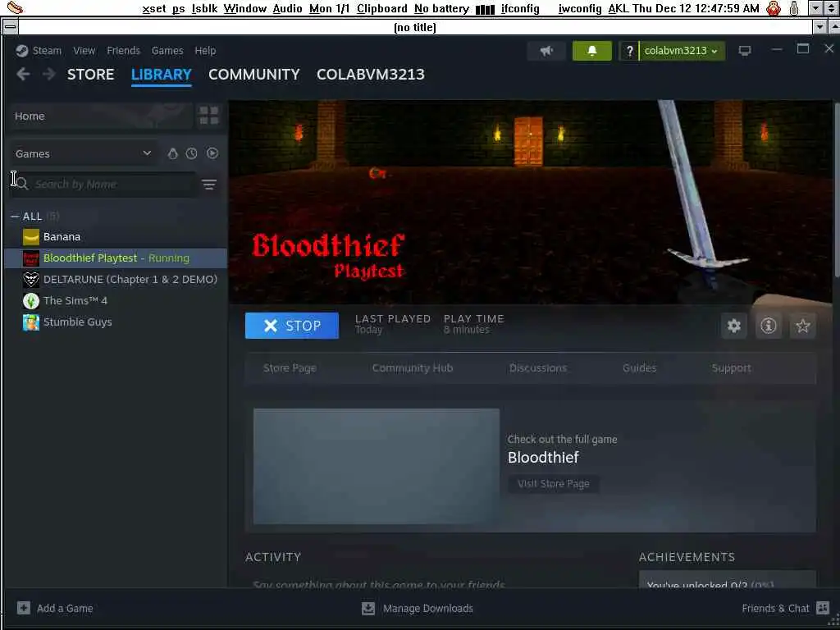The height and width of the screenshot is (630, 840).
Task: Open the Steam menu
Action: click(x=47, y=51)
